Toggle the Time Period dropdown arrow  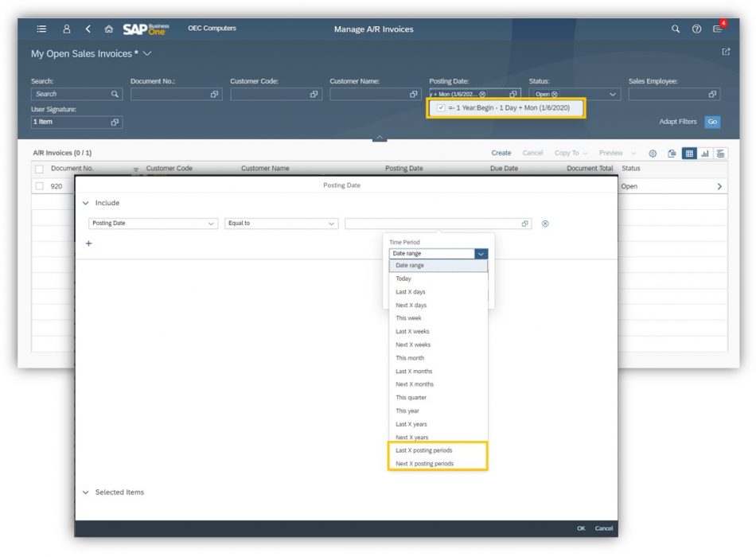[x=481, y=254]
